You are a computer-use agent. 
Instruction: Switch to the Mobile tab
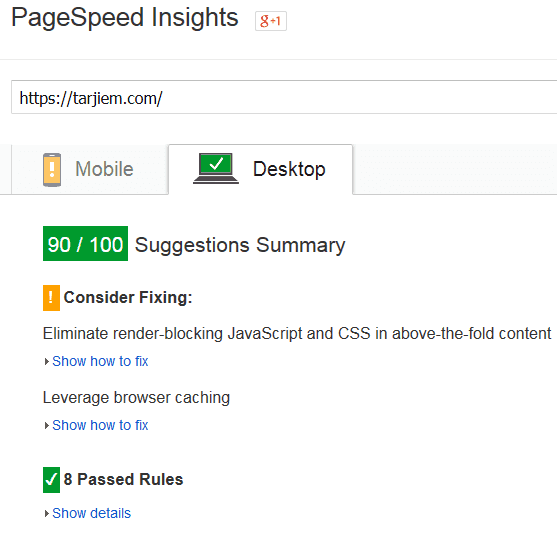tap(90, 169)
